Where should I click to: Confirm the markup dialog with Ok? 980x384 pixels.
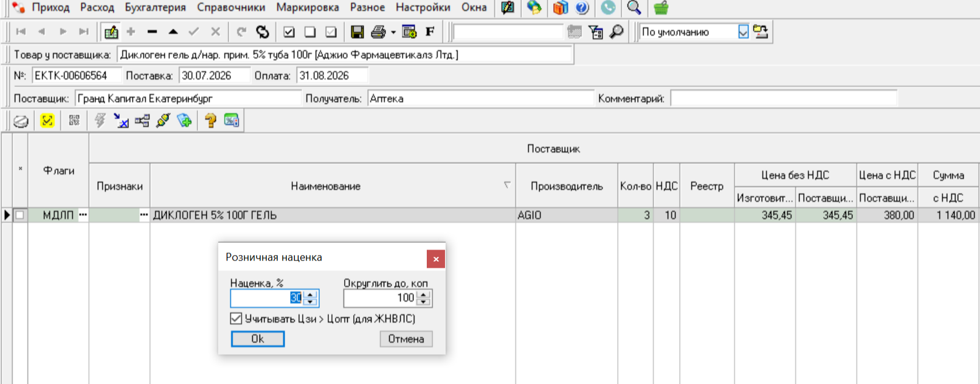click(258, 339)
